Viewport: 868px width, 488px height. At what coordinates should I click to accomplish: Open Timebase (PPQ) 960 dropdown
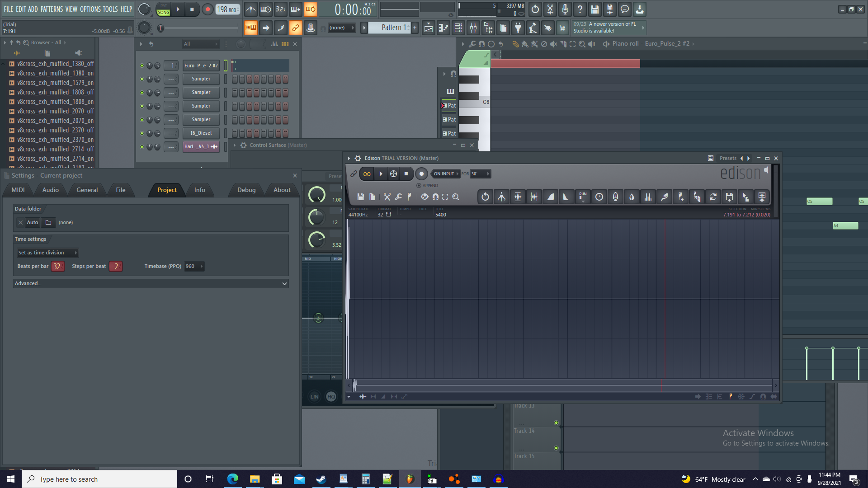[x=194, y=267]
